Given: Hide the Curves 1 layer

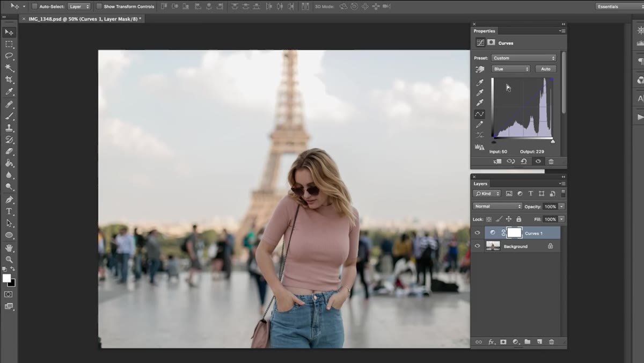Looking at the screenshot, I should point(478,233).
